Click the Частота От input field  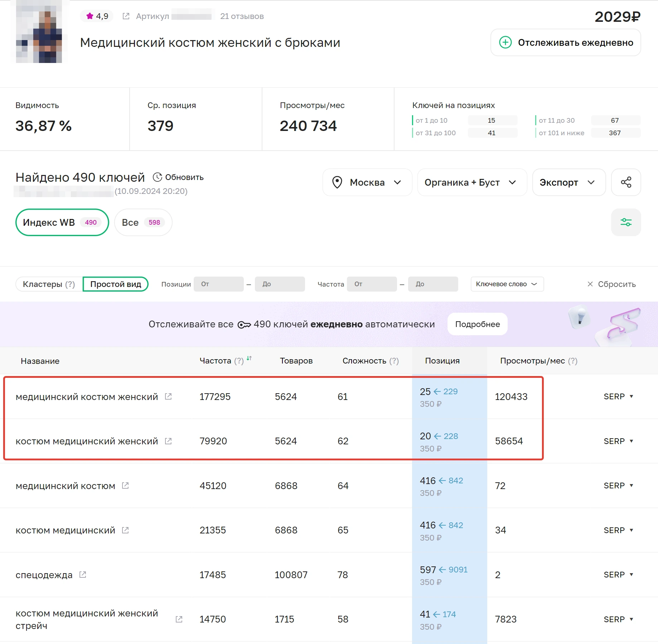(x=372, y=284)
